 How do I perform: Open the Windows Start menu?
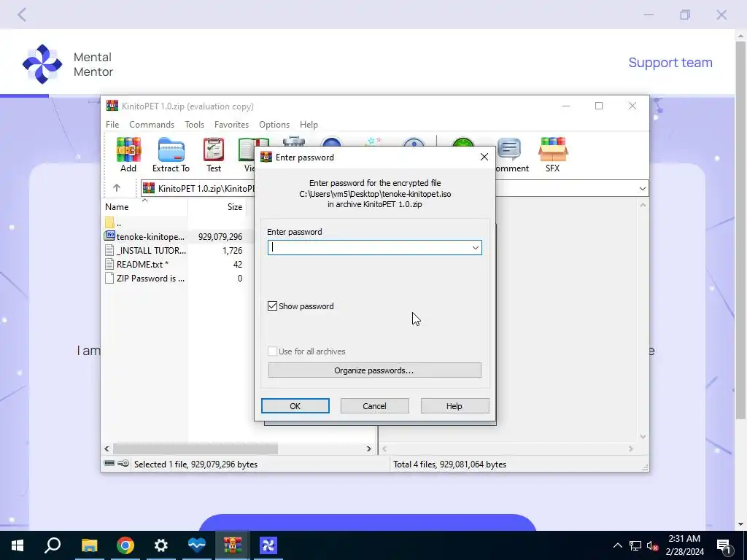click(x=18, y=545)
